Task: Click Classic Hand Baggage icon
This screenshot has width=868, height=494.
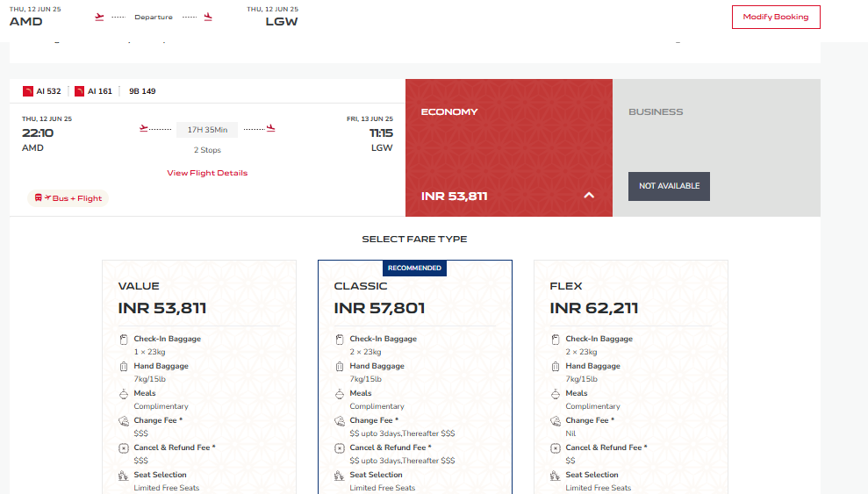Action: [340, 366]
